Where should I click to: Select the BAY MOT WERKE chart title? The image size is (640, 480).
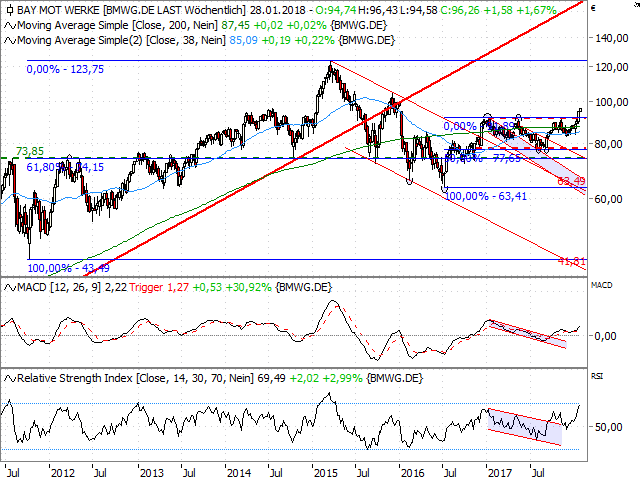(x=57, y=10)
